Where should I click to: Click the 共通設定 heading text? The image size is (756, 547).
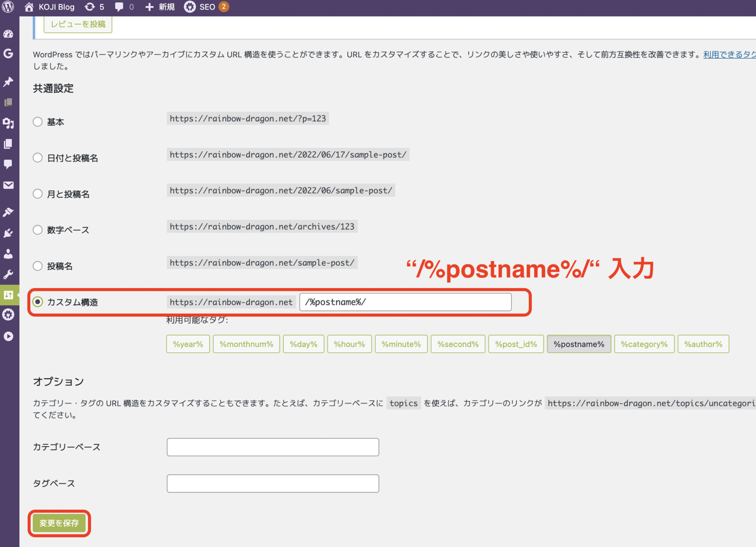click(x=53, y=88)
